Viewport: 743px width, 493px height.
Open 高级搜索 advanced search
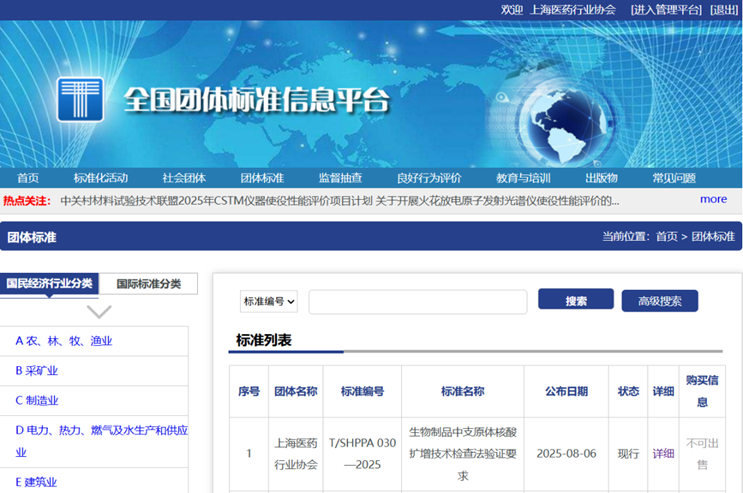tap(660, 301)
